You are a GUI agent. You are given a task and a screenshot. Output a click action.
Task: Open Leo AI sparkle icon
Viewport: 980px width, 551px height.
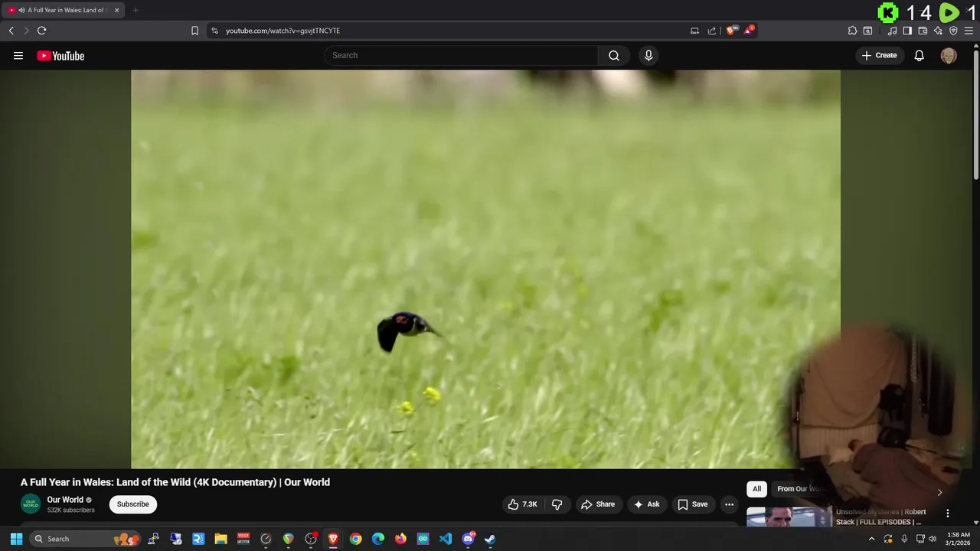tap(938, 31)
